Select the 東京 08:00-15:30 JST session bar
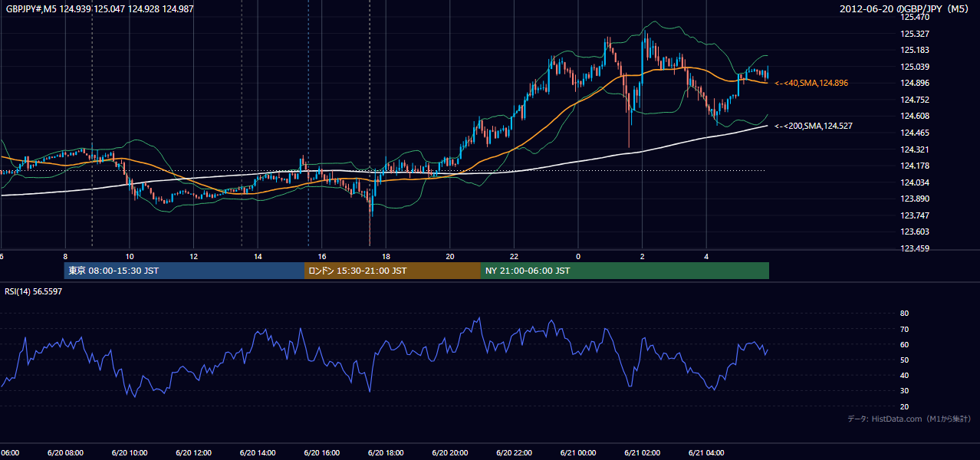980x460 pixels. coord(184,271)
